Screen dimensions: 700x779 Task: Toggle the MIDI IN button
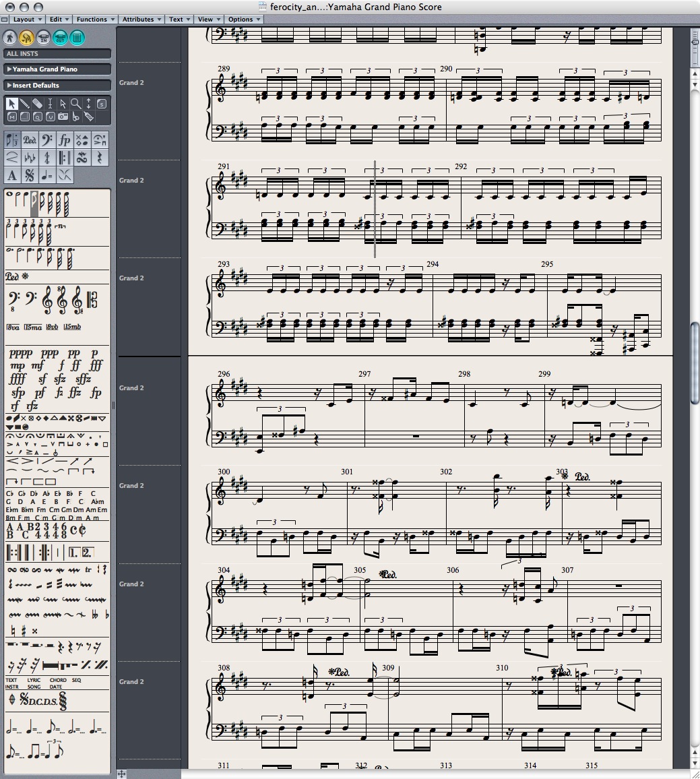tap(43, 37)
